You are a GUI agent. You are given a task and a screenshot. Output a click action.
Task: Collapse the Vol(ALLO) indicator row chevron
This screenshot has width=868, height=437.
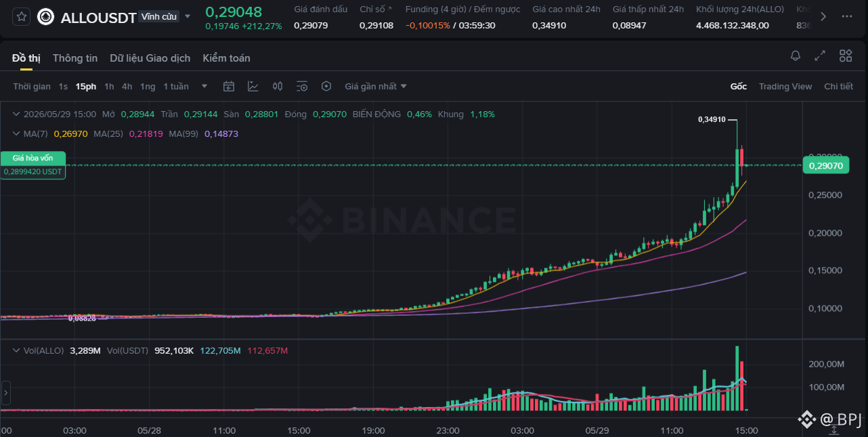coord(18,350)
